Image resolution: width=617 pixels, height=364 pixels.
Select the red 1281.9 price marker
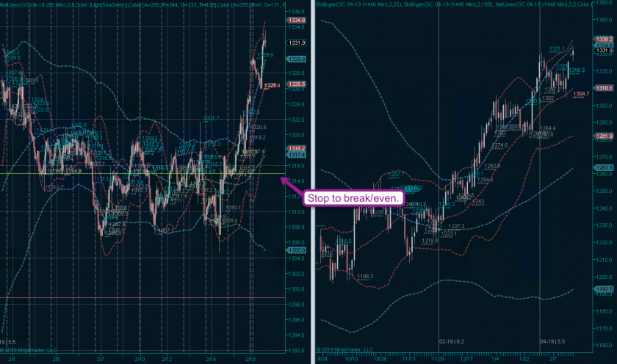(x=604, y=136)
